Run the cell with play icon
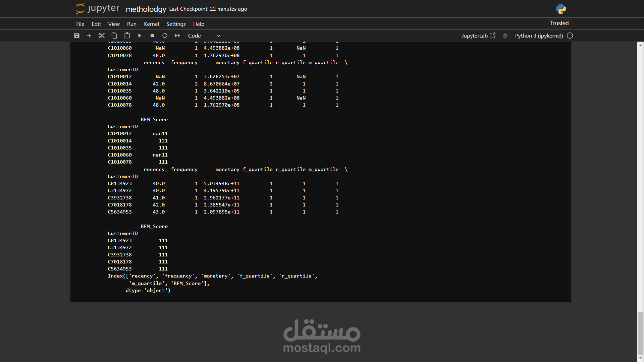Viewport: 644px width, 362px height. click(140, 36)
